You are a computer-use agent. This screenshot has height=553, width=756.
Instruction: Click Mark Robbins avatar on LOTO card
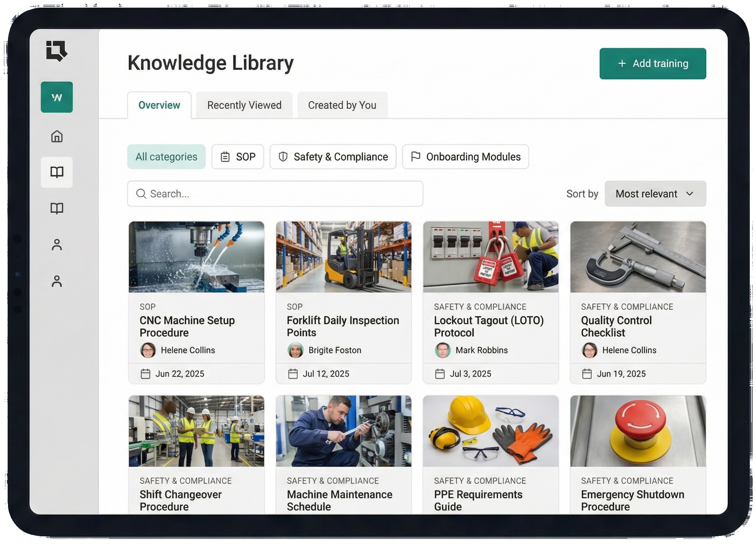[442, 350]
